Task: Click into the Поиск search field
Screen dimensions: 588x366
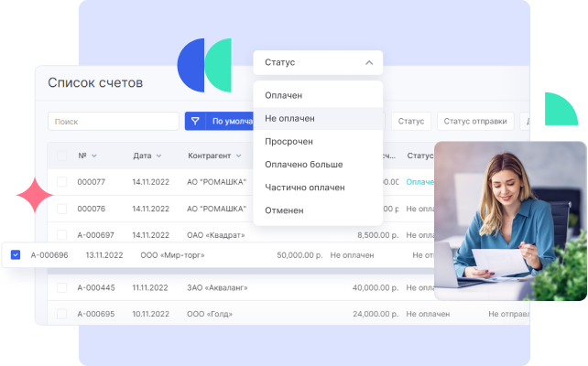Action: click(x=113, y=121)
